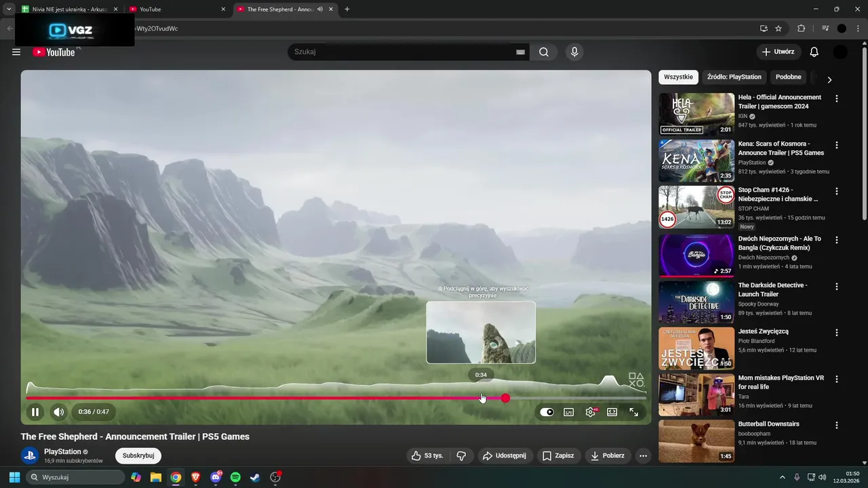Open options for Jesteś Zwycięzcą video

click(x=836, y=333)
